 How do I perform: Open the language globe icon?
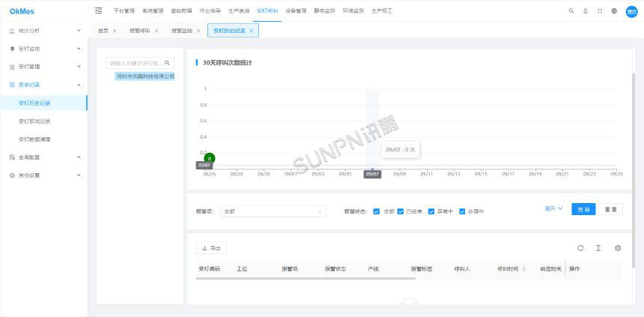pyautogui.click(x=614, y=11)
